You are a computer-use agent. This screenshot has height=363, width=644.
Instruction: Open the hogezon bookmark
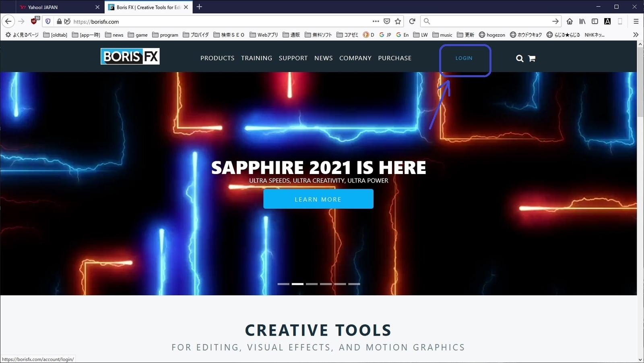tap(492, 35)
